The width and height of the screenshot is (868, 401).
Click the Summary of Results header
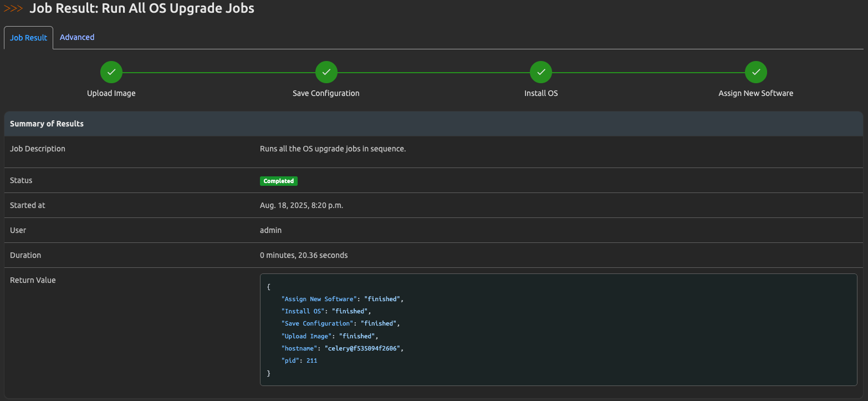47,123
